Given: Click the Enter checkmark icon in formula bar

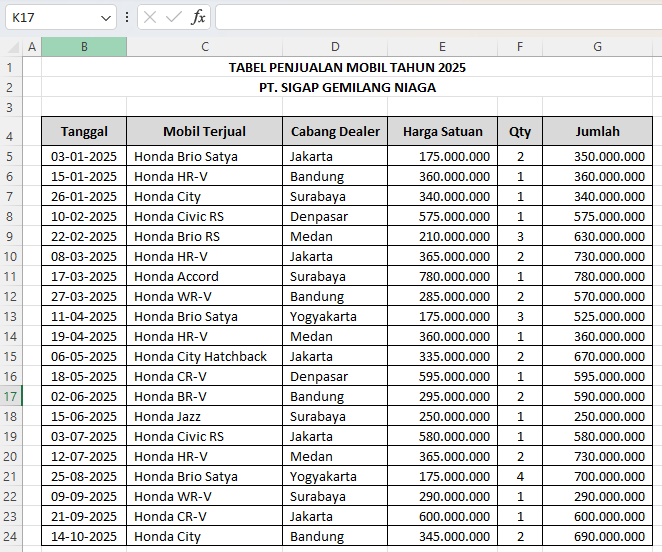Looking at the screenshot, I should [x=174, y=17].
